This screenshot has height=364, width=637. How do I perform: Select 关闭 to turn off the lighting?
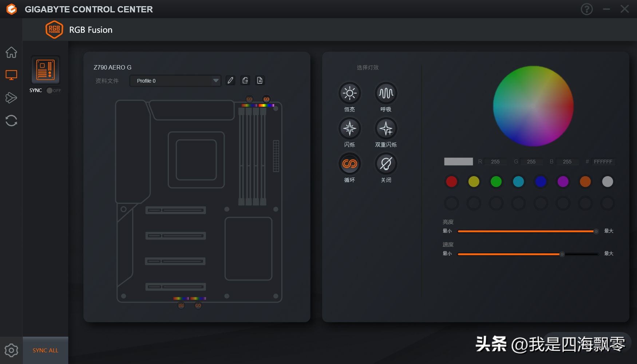[x=385, y=164]
